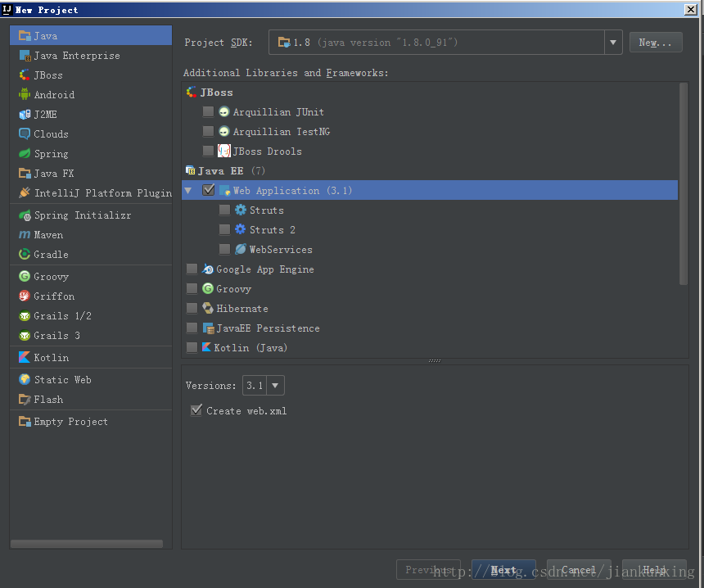Click the Google App Engine icon
704x588 pixels.
point(208,269)
